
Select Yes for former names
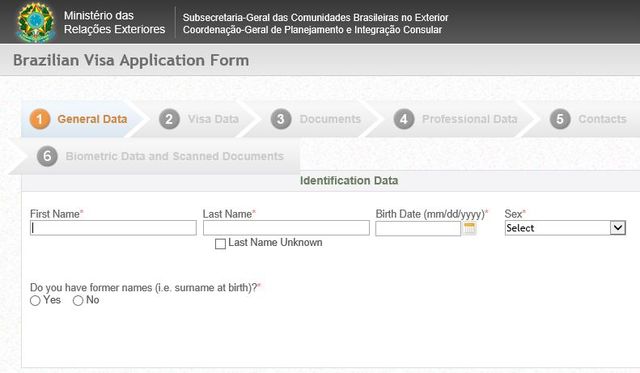pyautogui.click(x=35, y=301)
